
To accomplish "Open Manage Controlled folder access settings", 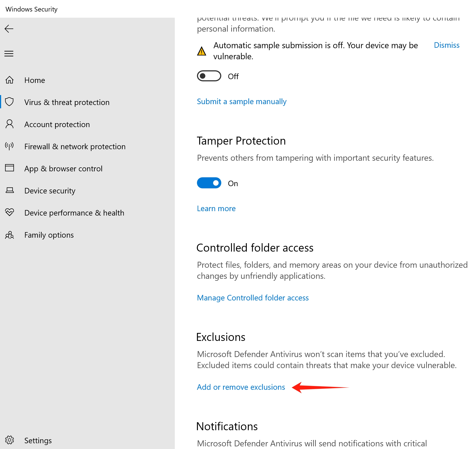I will 252,298.
